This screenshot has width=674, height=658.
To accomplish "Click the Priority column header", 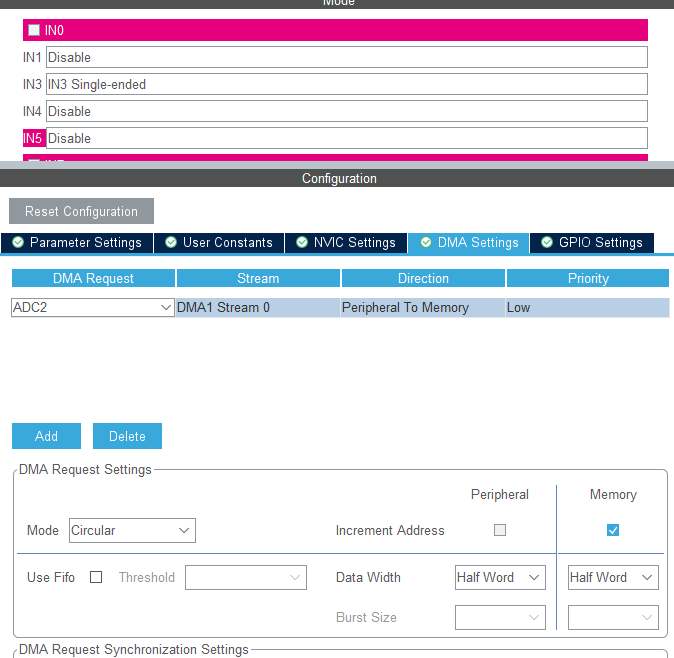I will 588,278.
